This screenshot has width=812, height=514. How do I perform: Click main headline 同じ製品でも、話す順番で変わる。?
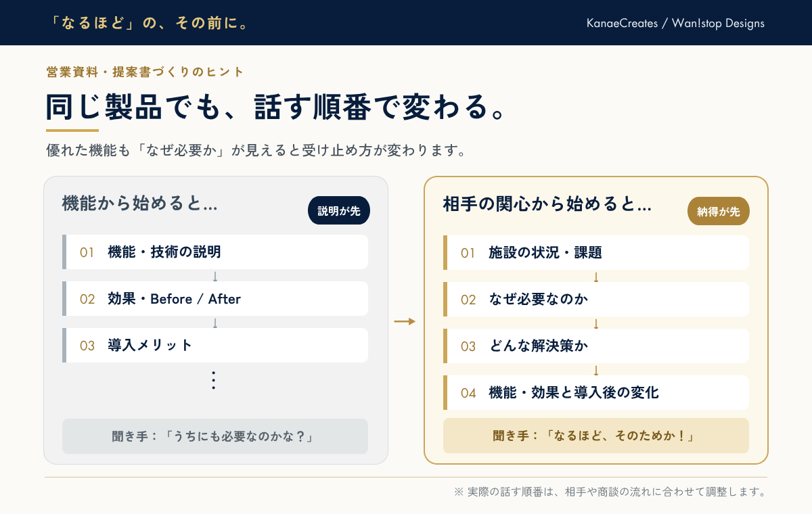pos(276,107)
